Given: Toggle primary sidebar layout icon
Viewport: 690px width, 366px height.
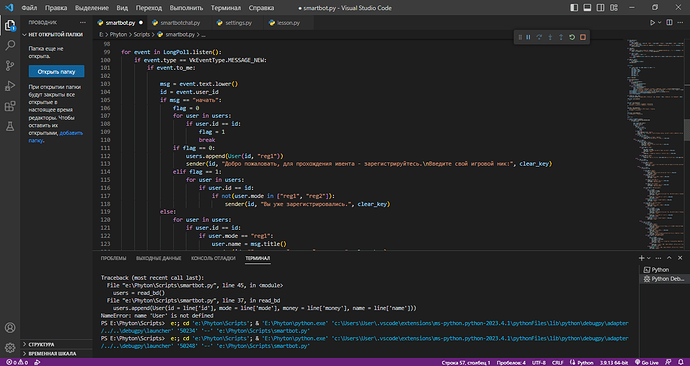Looking at the screenshot, I should coord(574,7).
